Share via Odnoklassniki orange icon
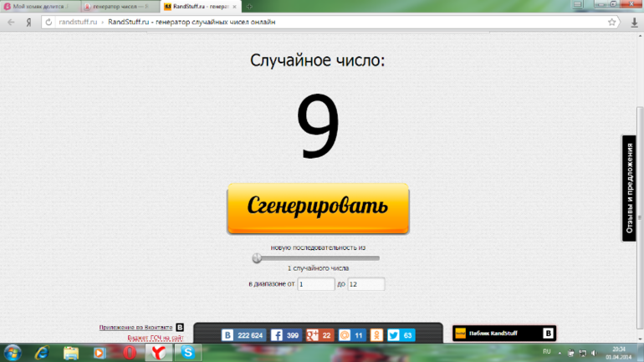This screenshot has height=362, width=644. point(376,335)
